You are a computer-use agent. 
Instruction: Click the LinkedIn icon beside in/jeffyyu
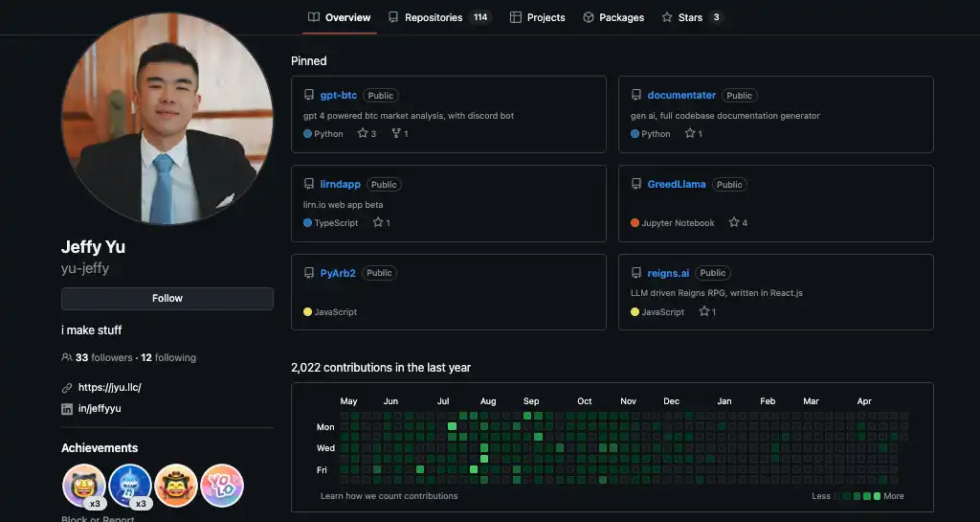coord(67,408)
